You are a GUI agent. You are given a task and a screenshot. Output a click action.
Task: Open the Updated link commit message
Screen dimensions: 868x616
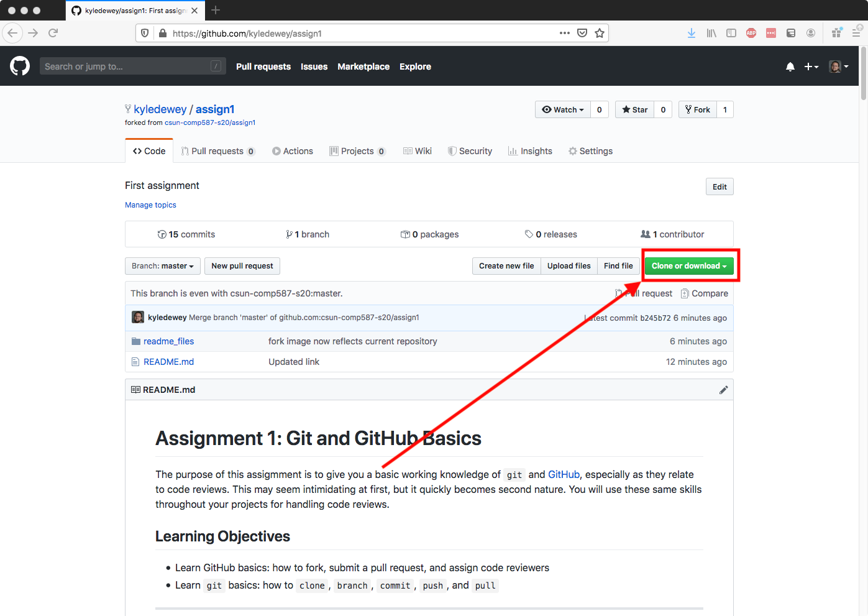294,362
